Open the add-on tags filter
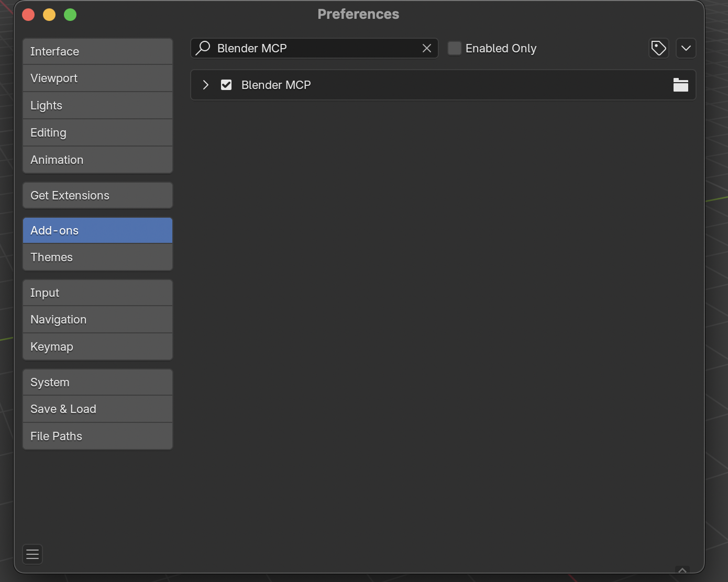This screenshot has height=582, width=728. [659, 48]
